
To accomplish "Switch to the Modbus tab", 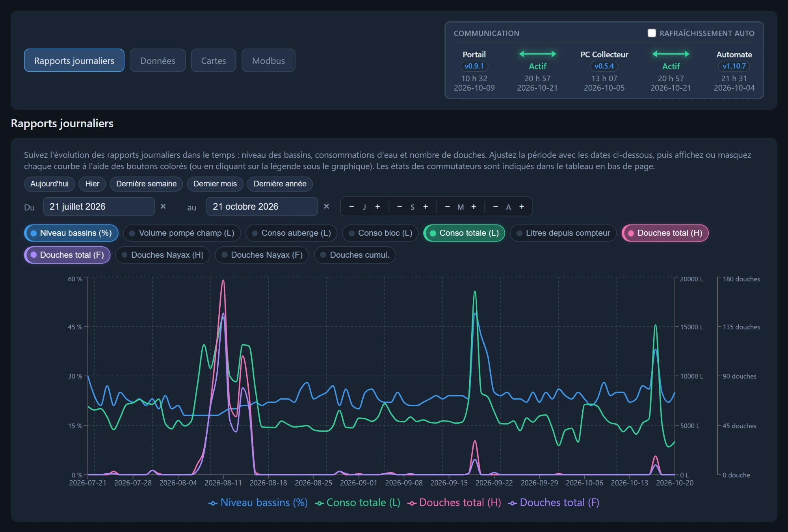I will (x=268, y=60).
